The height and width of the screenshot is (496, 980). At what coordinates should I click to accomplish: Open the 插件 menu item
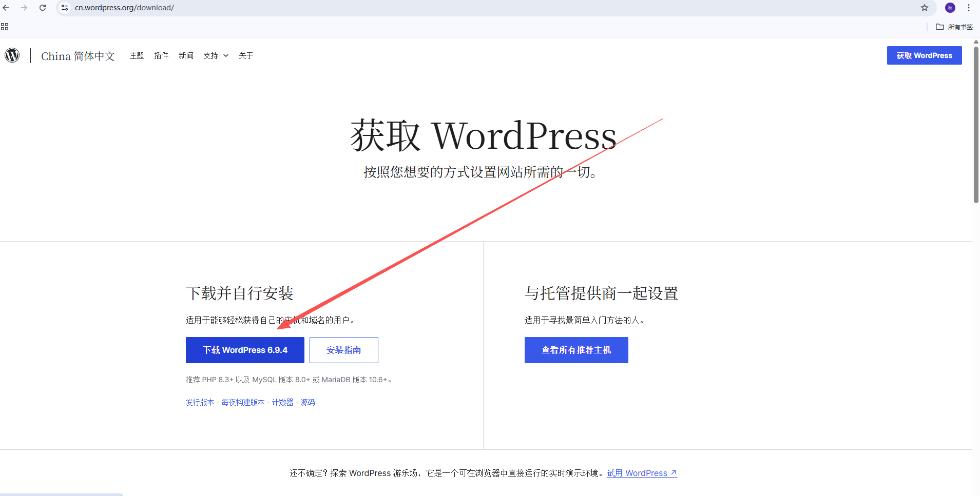click(161, 55)
